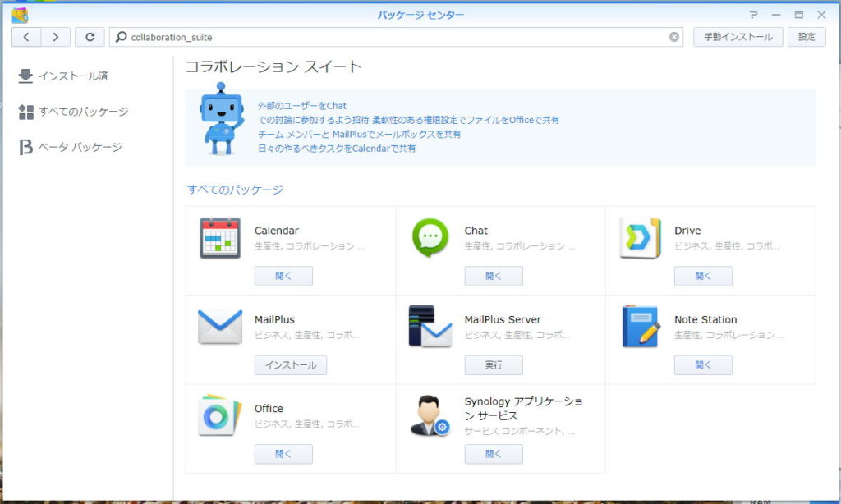Go forward with the right arrow button
The height and width of the screenshot is (504, 841).
[56, 37]
